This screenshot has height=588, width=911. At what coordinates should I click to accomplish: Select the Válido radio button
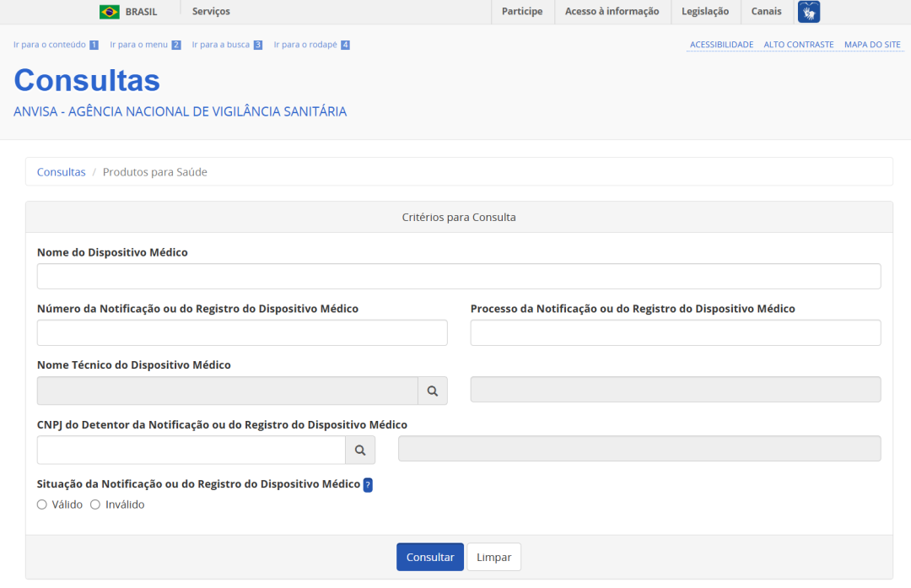point(42,504)
